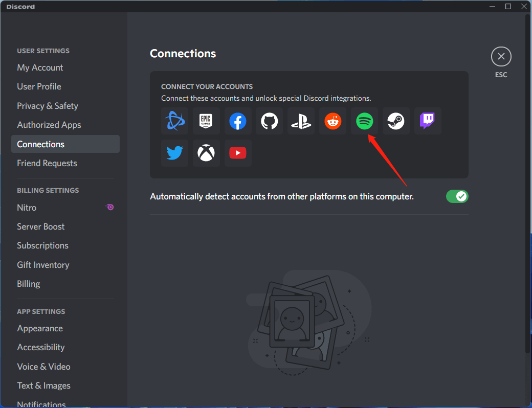Go to Privacy & Safety
The image size is (532, 408).
click(x=65, y=106)
